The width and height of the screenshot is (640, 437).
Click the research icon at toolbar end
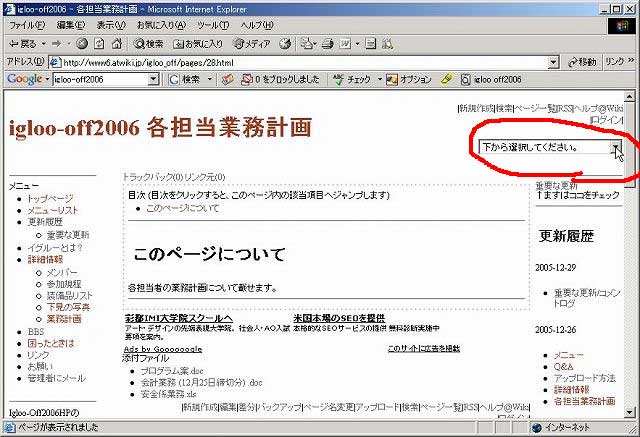(387, 44)
